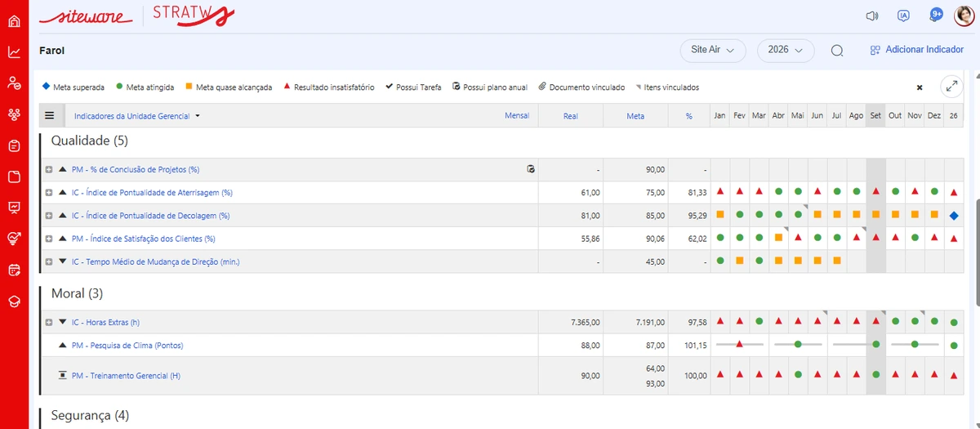Click the Qualidade (5) group heading
The width and height of the screenshot is (980, 429).
90,141
